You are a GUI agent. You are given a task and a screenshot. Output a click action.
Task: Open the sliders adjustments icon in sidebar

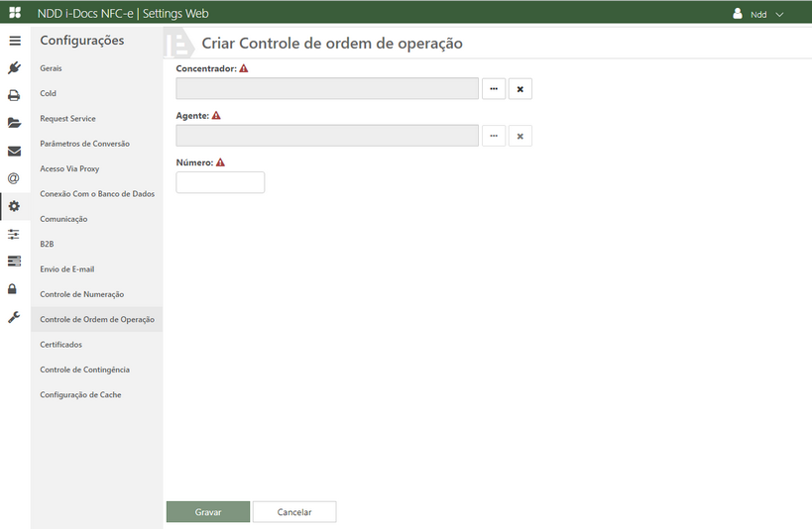(x=14, y=234)
